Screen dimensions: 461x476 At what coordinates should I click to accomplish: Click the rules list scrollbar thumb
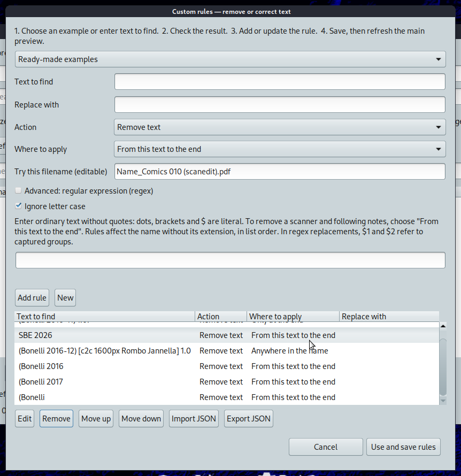443,367
